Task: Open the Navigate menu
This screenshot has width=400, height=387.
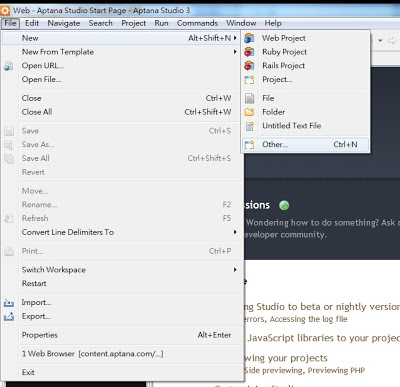Action: [64, 23]
